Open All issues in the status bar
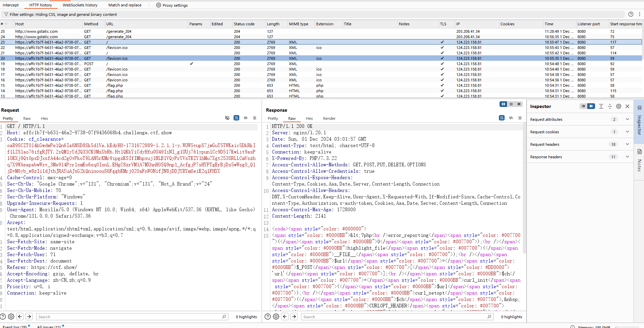 49,326
